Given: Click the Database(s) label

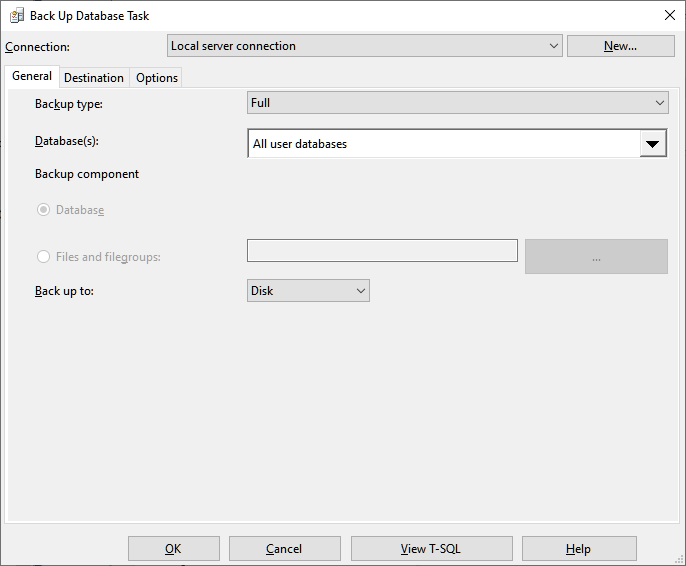Looking at the screenshot, I should (67, 141).
